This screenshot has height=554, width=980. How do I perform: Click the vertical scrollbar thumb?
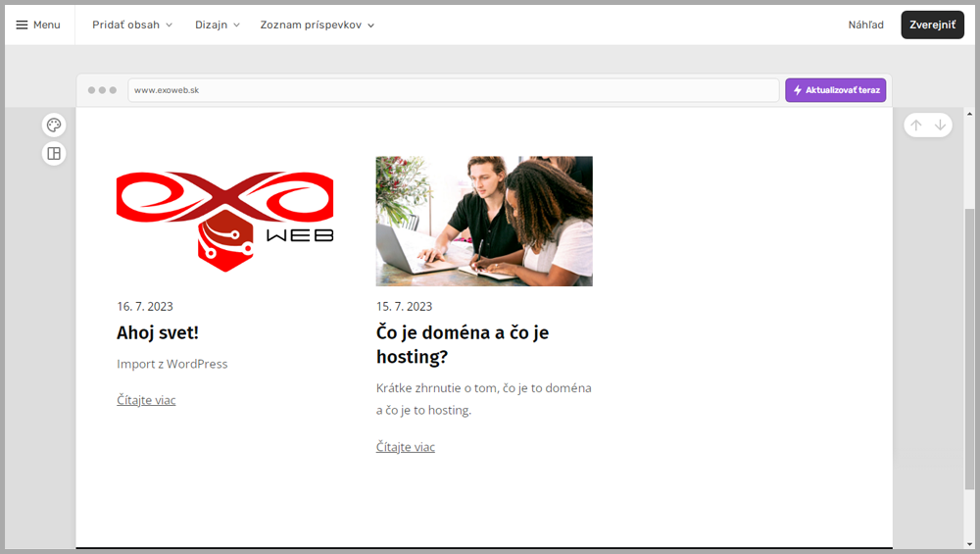[x=969, y=349]
